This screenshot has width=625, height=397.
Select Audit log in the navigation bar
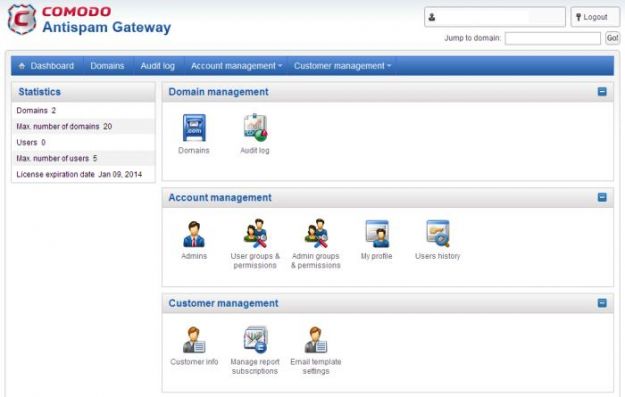[158, 66]
